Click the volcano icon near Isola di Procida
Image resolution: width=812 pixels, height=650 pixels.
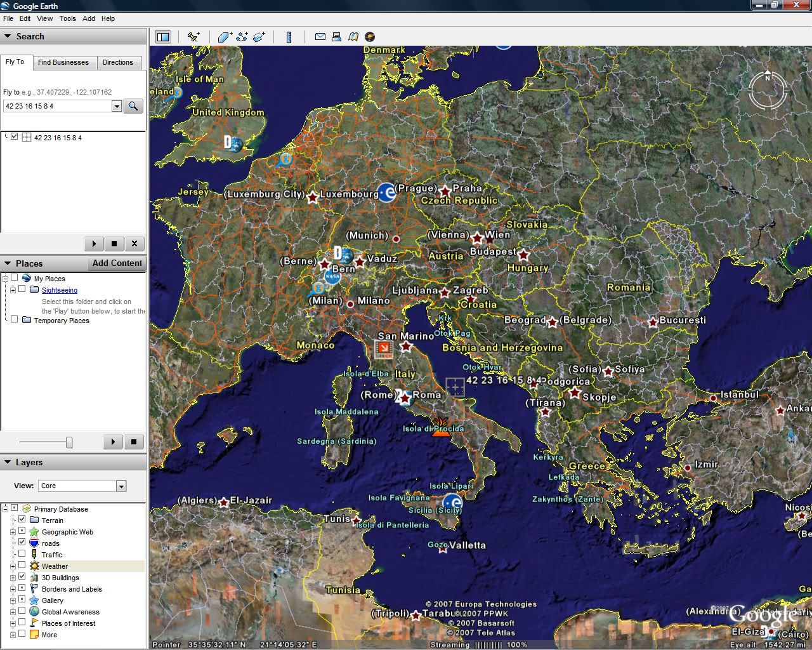coord(440,429)
